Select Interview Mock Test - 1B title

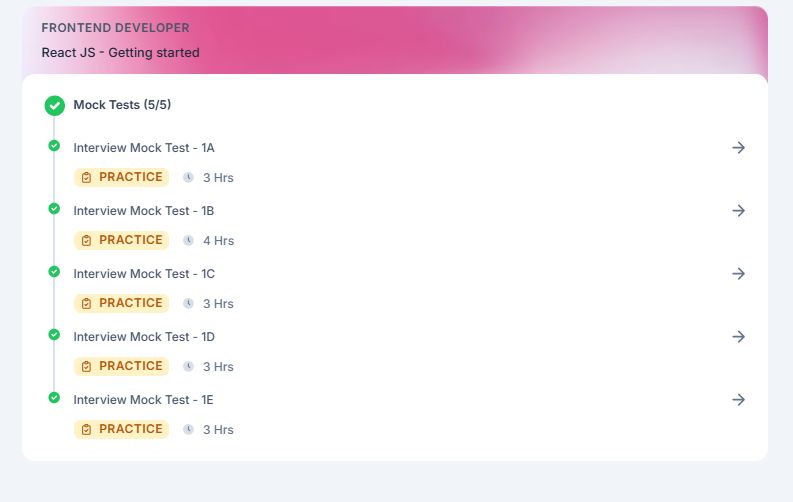[x=144, y=211]
